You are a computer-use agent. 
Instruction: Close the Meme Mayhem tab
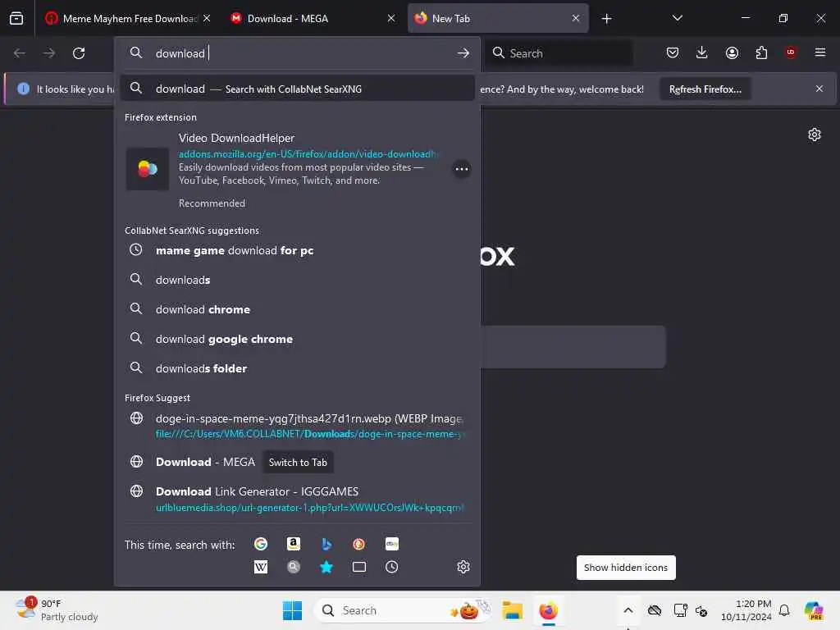click(x=207, y=18)
